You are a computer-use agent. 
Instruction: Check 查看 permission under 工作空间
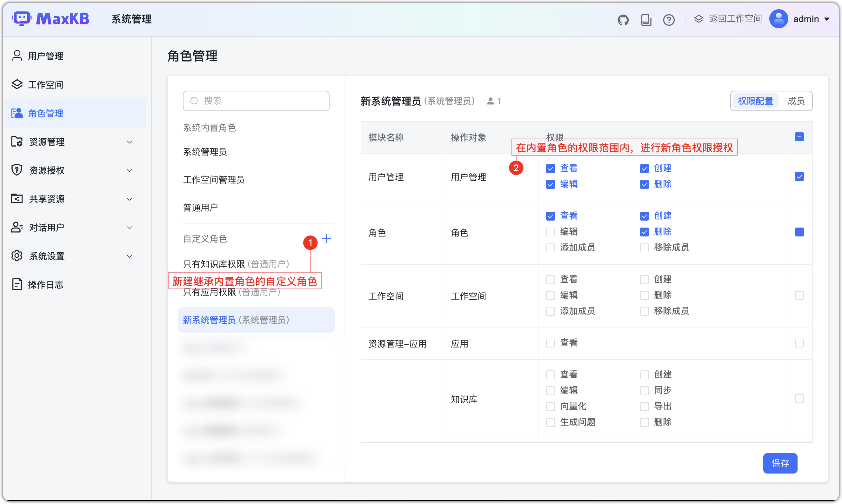[x=550, y=279]
